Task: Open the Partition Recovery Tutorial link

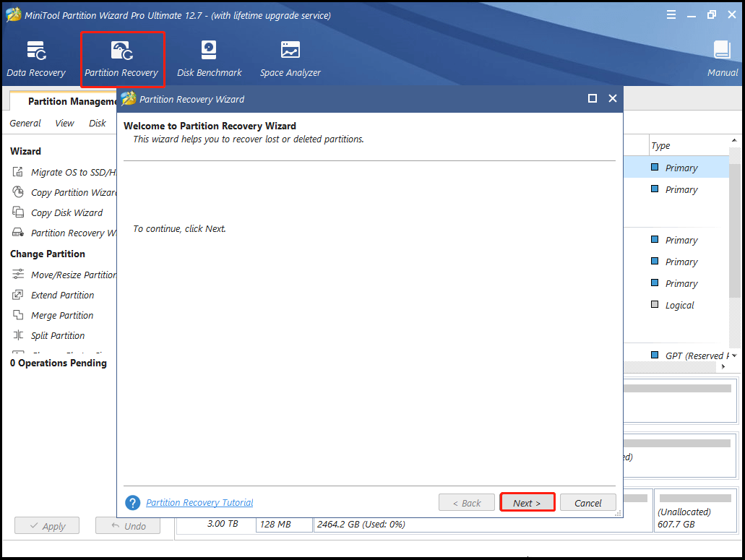Action: [x=199, y=502]
